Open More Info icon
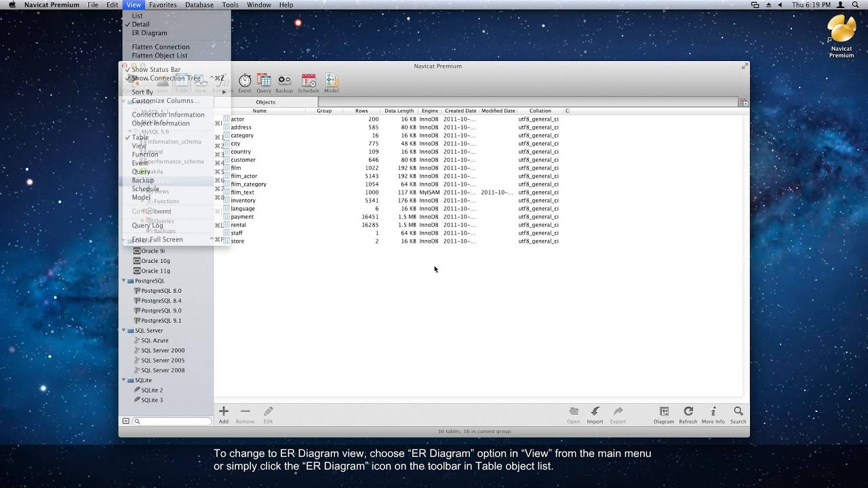 coord(713,411)
